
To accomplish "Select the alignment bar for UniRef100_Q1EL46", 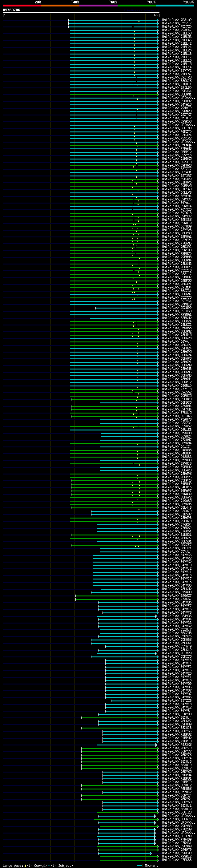I will [114, 40].
